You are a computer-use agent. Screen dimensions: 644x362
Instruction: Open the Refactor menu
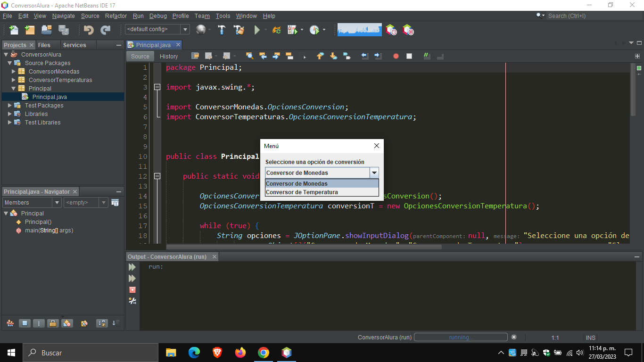(x=116, y=16)
